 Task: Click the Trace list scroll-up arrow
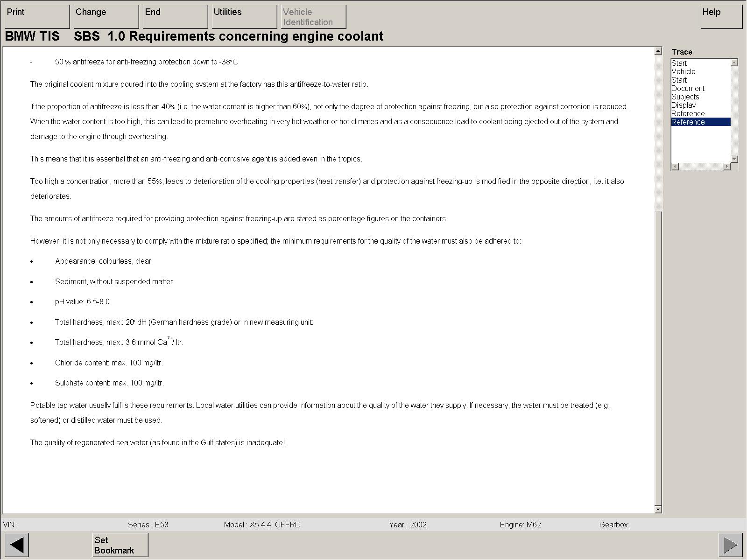tap(734, 63)
